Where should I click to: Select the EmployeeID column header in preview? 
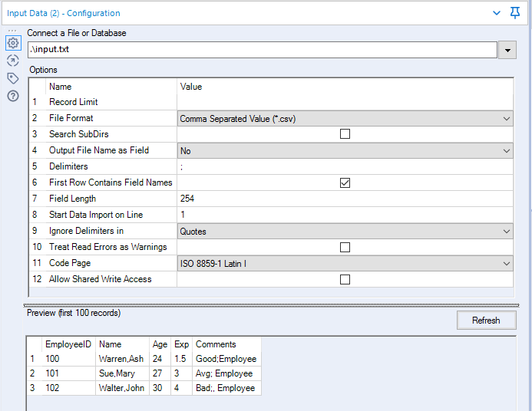68,344
